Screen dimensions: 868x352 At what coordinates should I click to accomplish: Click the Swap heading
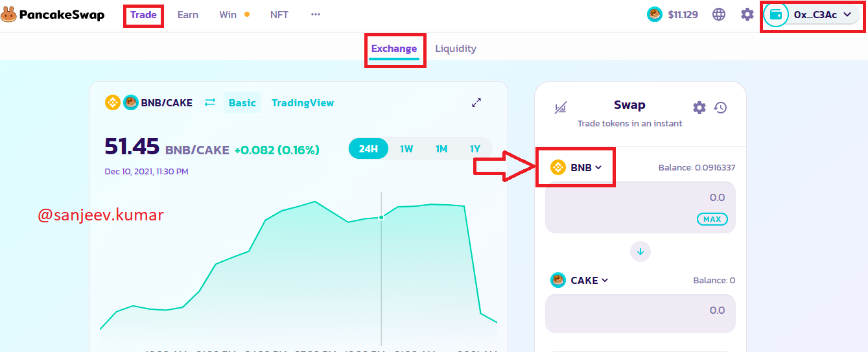point(629,105)
